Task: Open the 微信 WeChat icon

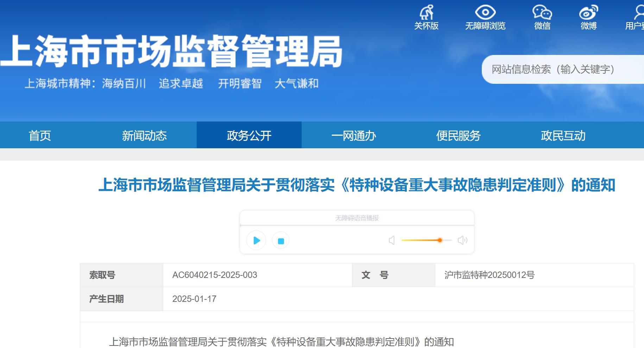Action: tap(542, 12)
